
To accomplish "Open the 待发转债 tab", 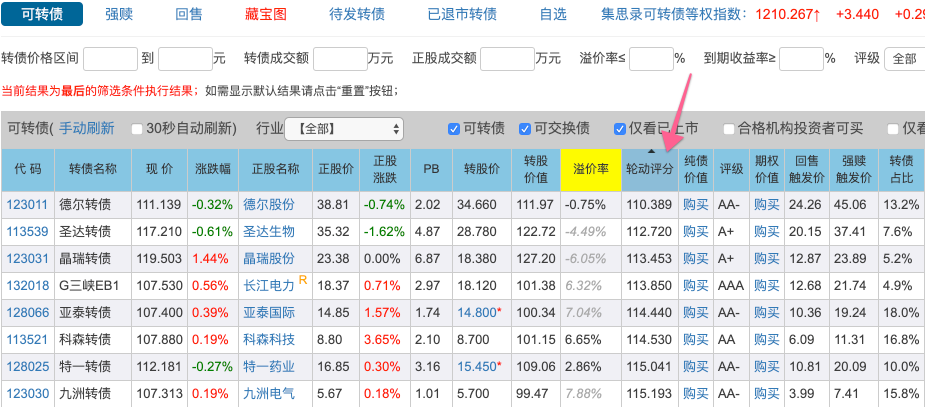I will [357, 14].
